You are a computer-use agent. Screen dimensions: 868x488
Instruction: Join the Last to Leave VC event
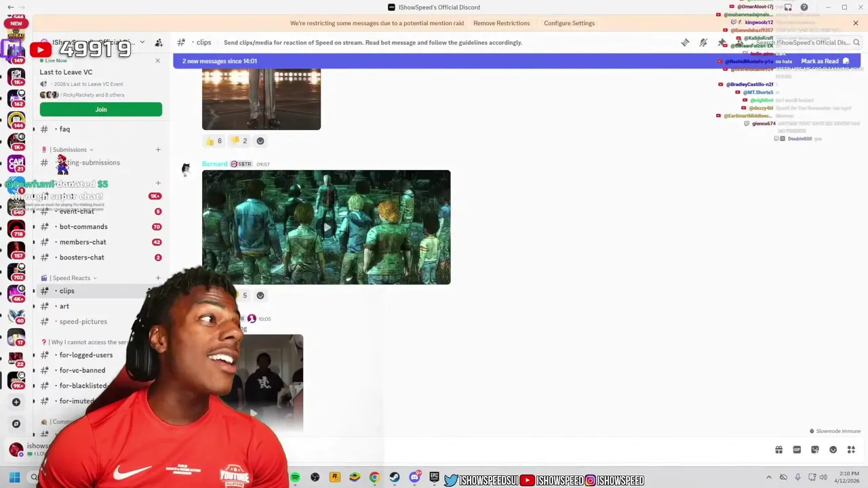(x=101, y=109)
